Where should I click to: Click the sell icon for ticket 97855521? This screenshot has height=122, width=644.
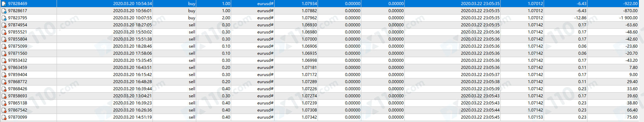coord(4,32)
